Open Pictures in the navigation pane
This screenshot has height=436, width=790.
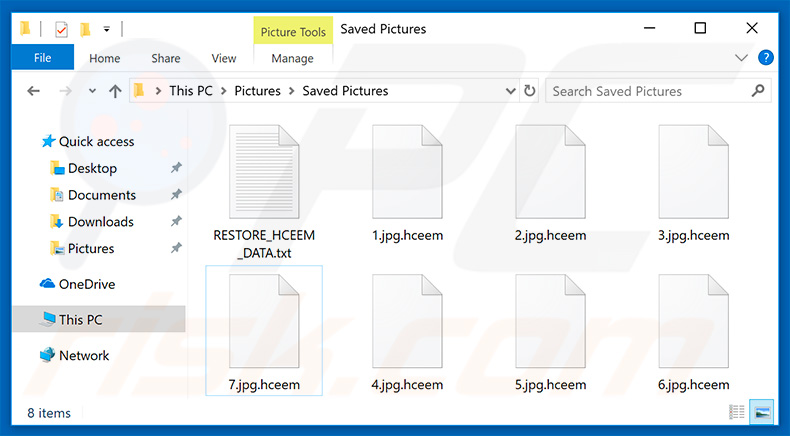(x=83, y=248)
